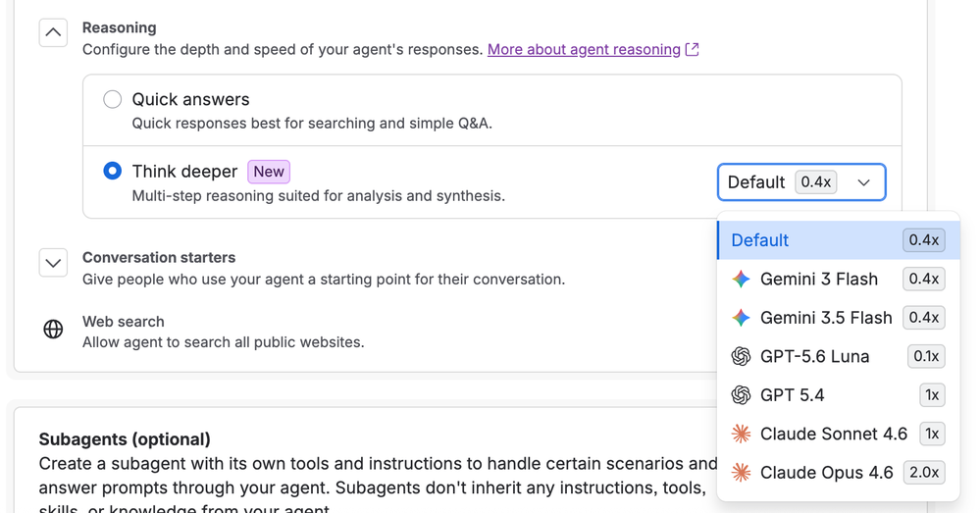Click the 0.4x badge for Gemini 3 Flash

[x=924, y=279]
